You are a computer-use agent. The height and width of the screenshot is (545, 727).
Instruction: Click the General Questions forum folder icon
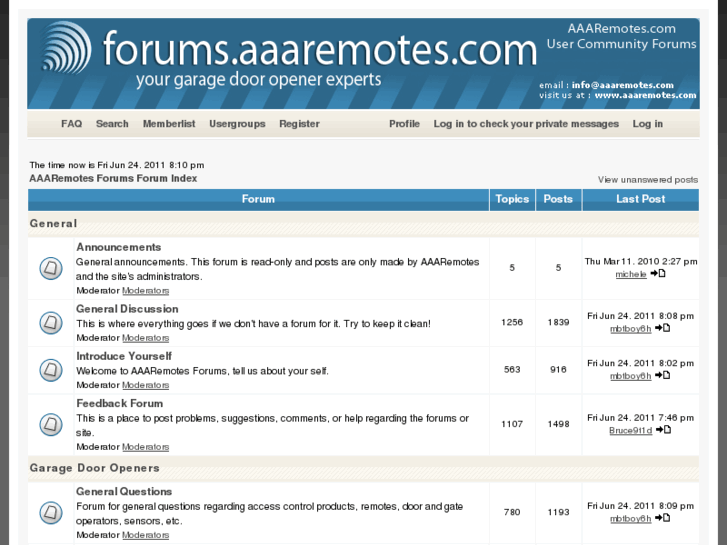click(51, 513)
